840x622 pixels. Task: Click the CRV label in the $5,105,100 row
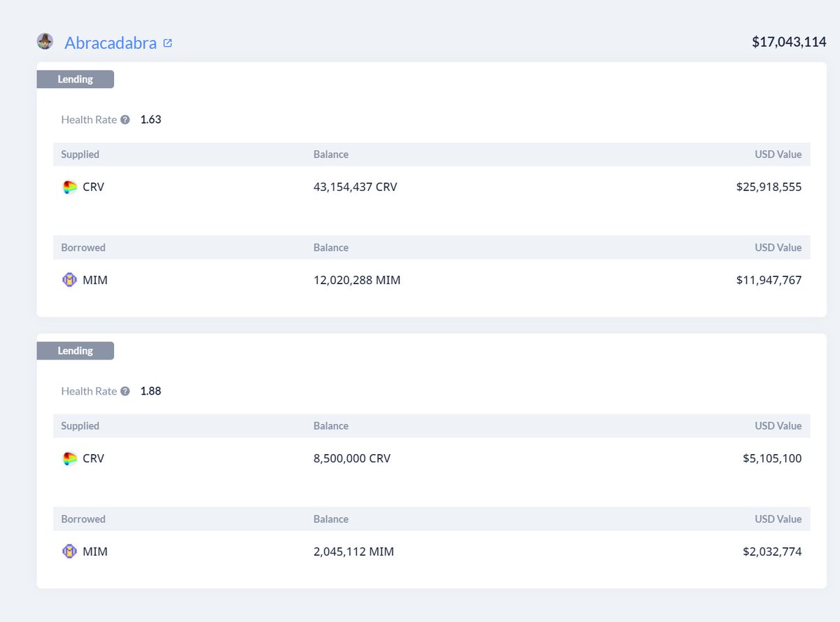pos(93,459)
